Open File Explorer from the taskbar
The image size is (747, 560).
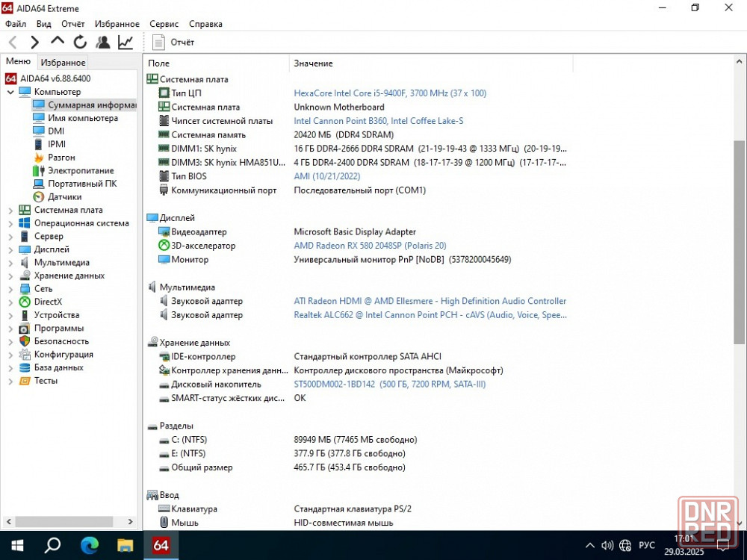coord(125,546)
